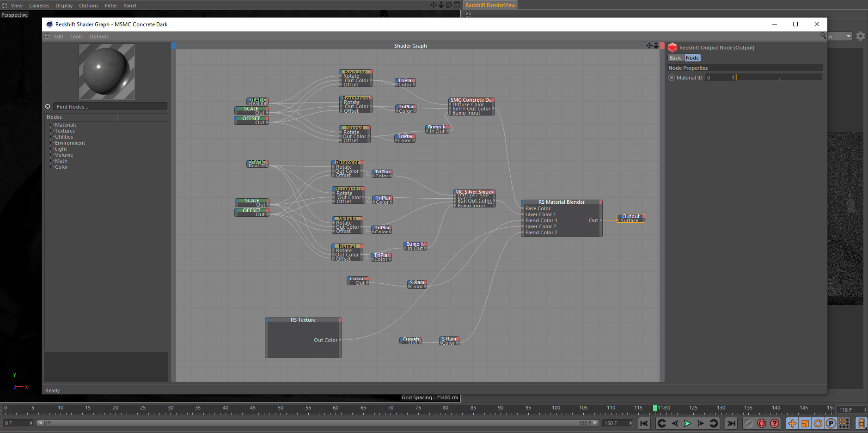Click the Shader Graph zoom arrow icon
This screenshot has width=868, height=433.
coord(656,45)
